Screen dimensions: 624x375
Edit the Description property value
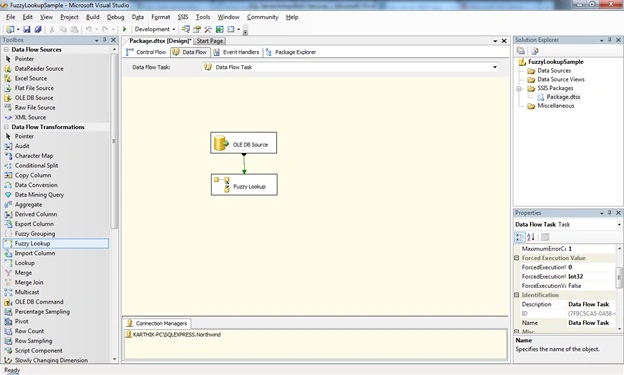click(591, 304)
